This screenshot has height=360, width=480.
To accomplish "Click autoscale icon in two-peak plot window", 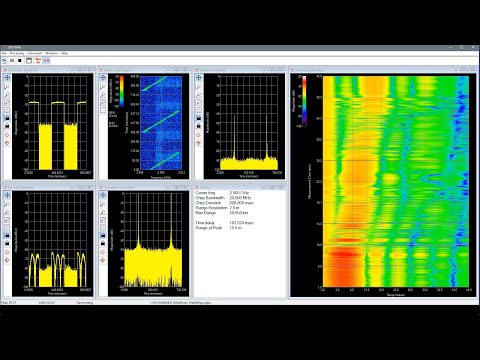I will 199,103.
